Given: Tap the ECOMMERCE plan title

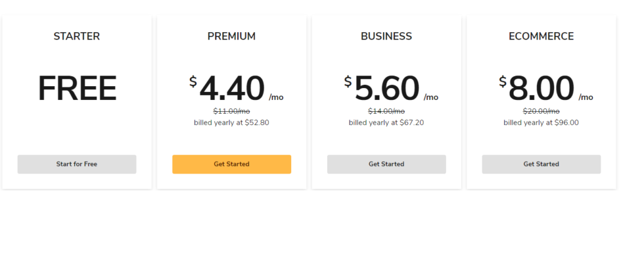Looking at the screenshot, I should 541,36.
